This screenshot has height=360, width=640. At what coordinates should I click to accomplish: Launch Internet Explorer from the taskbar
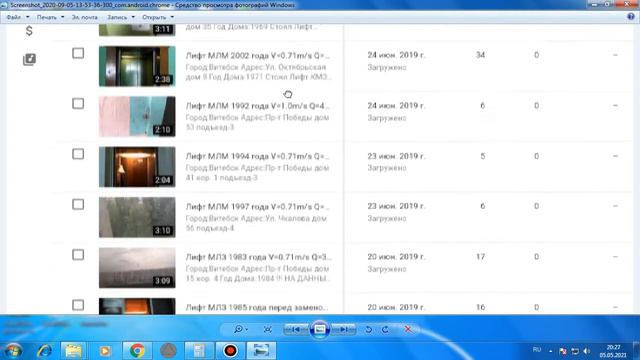[44, 351]
